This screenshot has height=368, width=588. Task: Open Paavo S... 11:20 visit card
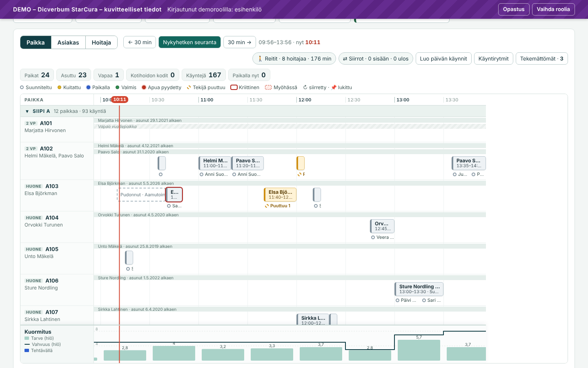coord(247,163)
